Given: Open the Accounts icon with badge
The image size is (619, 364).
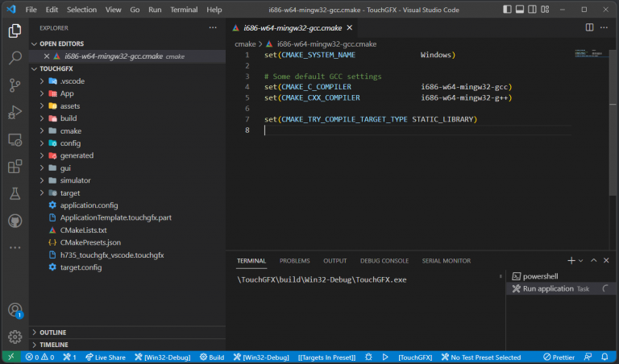Looking at the screenshot, I should (15, 310).
